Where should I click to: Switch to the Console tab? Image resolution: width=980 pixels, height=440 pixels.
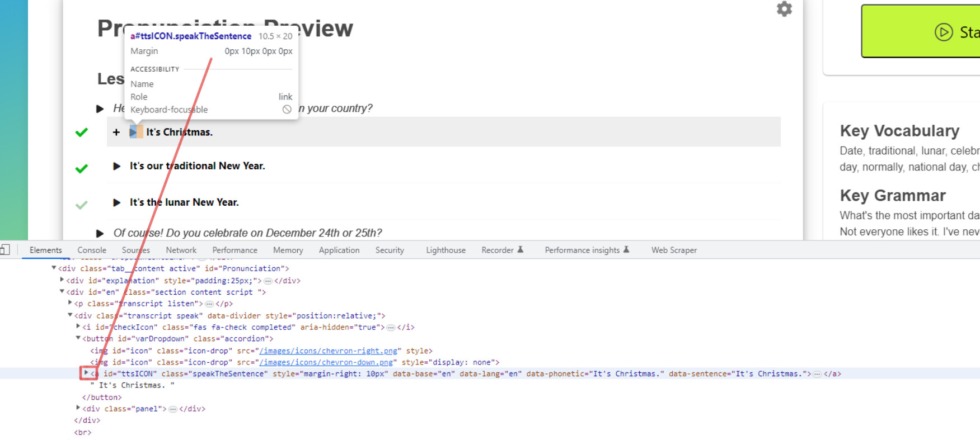pyautogui.click(x=92, y=250)
